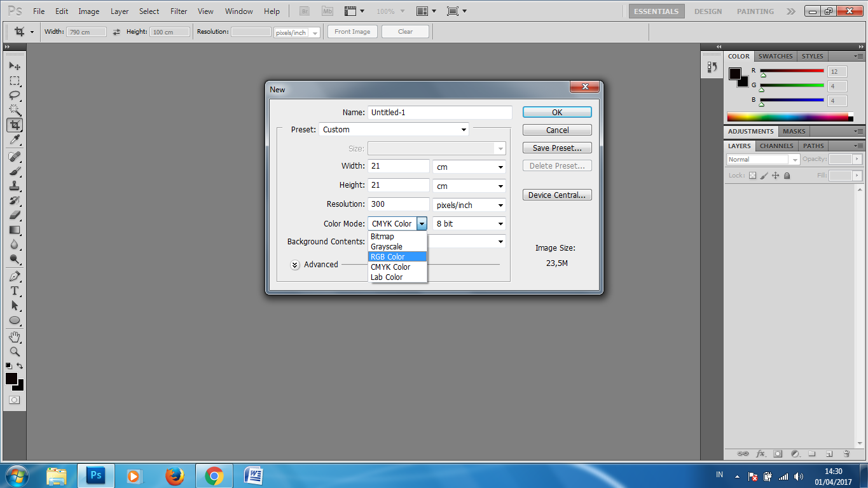Click the Save Preset button
868x488 pixels.
(x=557, y=147)
